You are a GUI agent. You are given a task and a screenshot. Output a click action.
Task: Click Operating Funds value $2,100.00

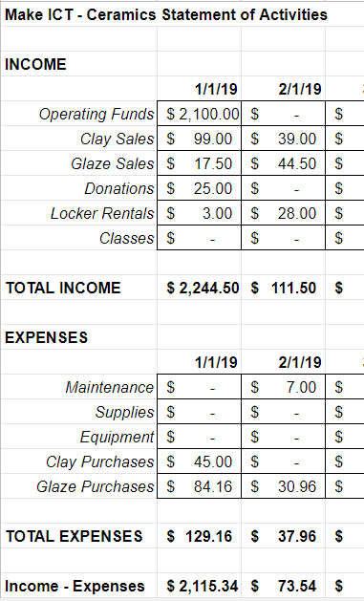200,114
